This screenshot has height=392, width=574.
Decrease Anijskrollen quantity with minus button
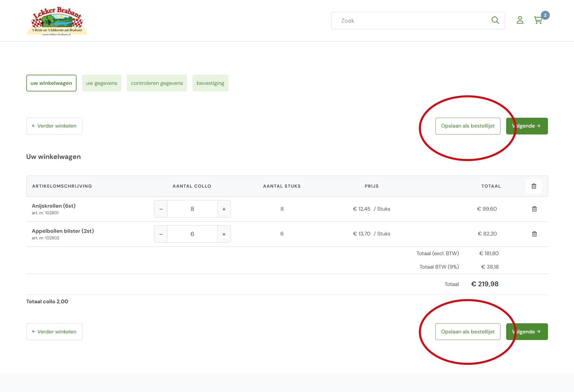(161, 209)
